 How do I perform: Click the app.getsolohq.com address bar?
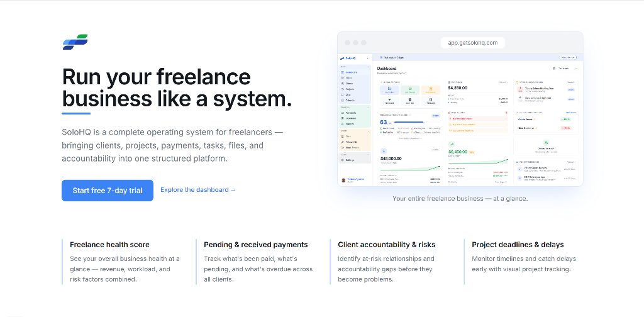pyautogui.click(x=473, y=43)
